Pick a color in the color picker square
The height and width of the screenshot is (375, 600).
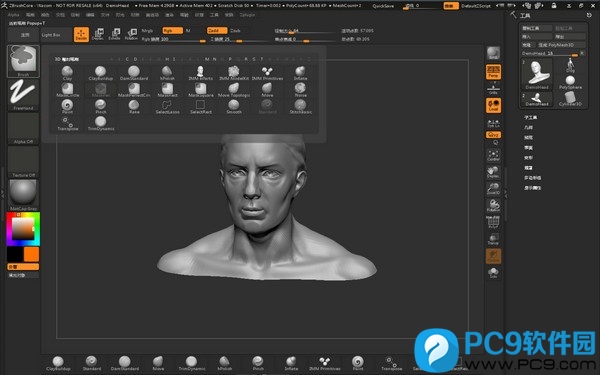pos(23,229)
